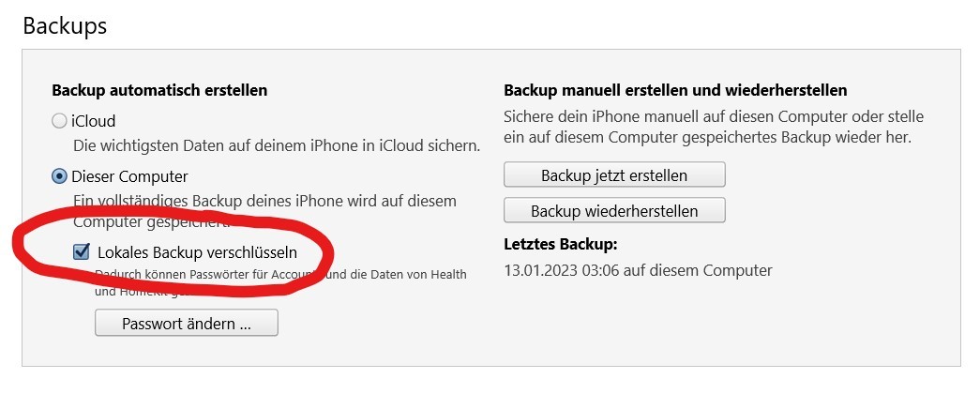Image resolution: width=980 pixels, height=394 pixels.
Task: Untick the Lokales Backup verschlüsseln checkbox
Action: [81, 251]
